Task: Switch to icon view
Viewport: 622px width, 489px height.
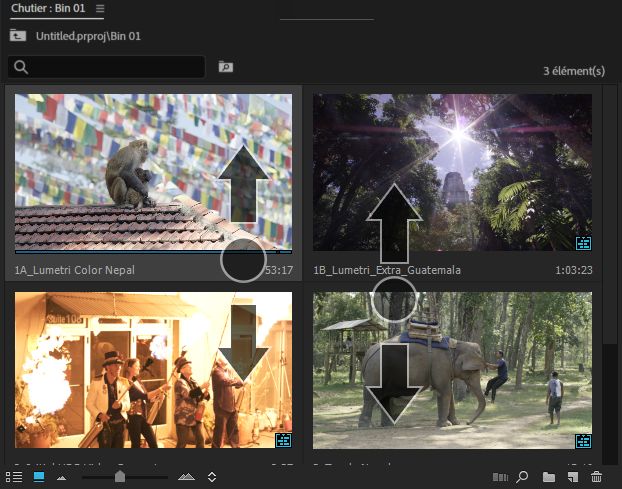Action: click(x=39, y=477)
